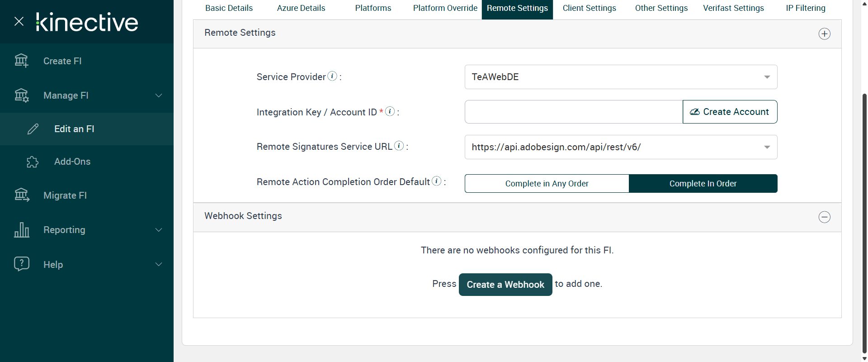Click the Integration Key / Account ID field
This screenshot has height=362, width=868.
[573, 112]
